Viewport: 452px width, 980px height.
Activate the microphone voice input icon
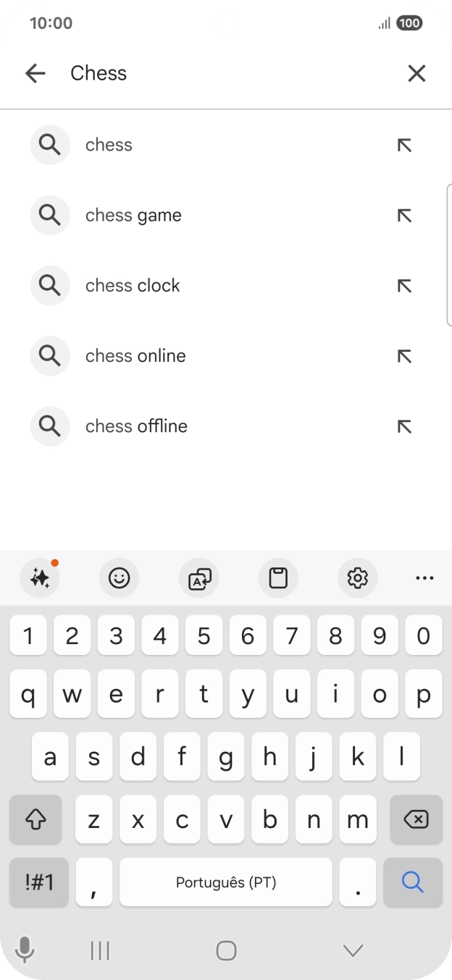(25, 950)
